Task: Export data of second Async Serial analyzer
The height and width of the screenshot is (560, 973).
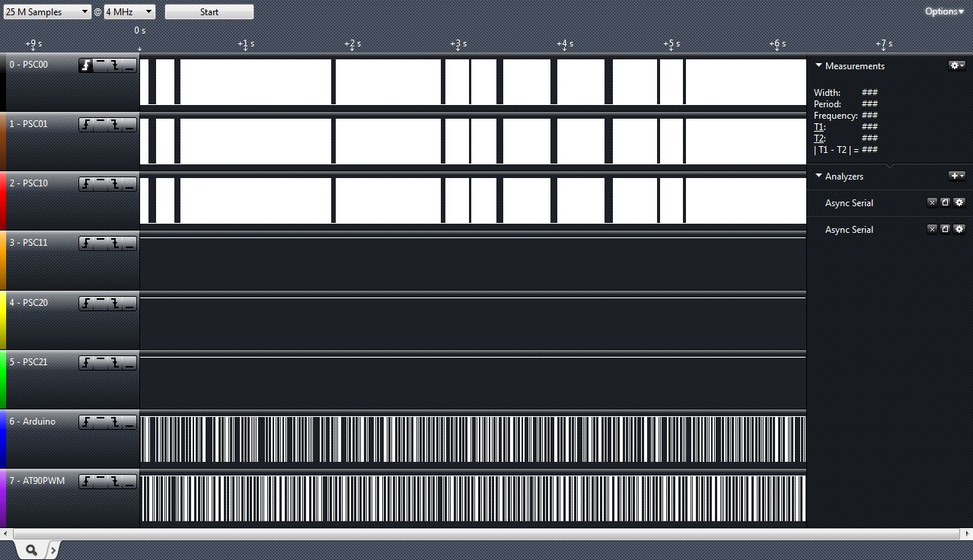Action: (x=946, y=230)
